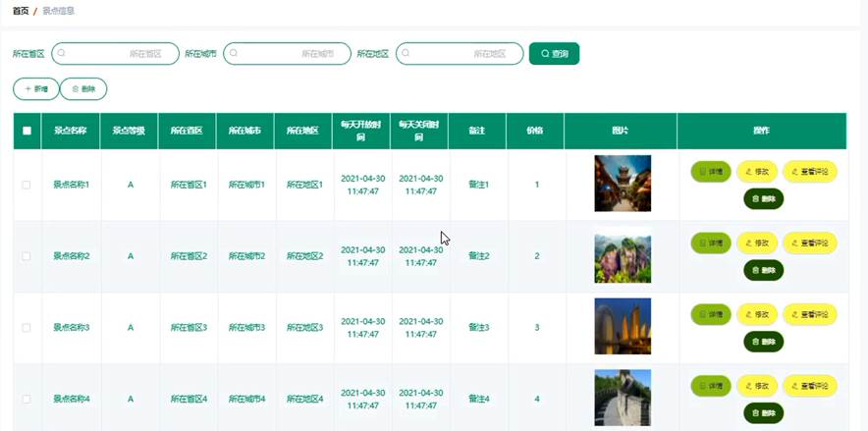The height and width of the screenshot is (431, 868).
Task: Click 修改 for 景点名称4 row
Action: point(757,386)
